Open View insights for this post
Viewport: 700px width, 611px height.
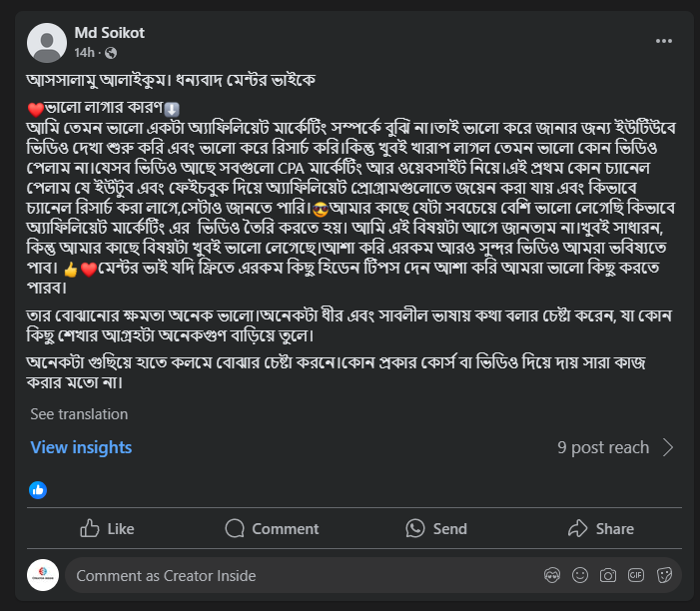81,447
